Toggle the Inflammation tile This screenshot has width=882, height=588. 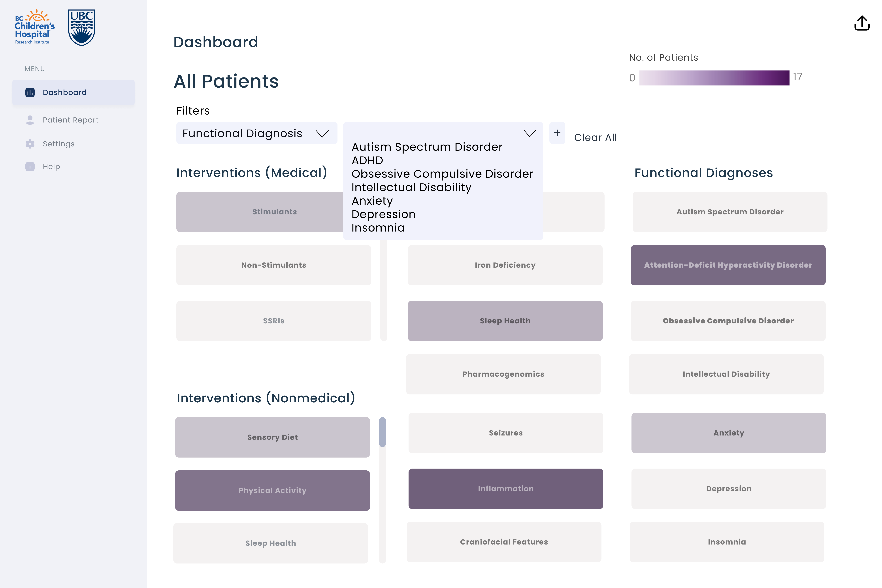point(505,489)
